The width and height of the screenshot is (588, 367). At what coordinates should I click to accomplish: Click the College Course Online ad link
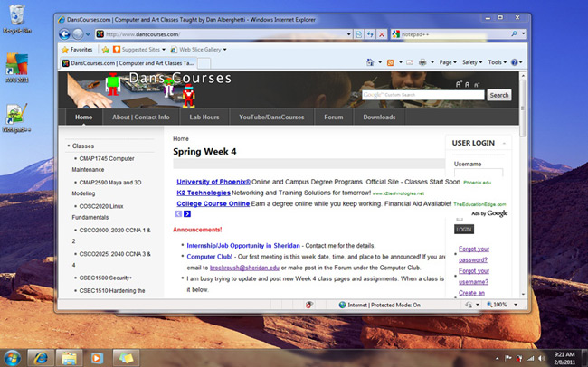point(213,203)
